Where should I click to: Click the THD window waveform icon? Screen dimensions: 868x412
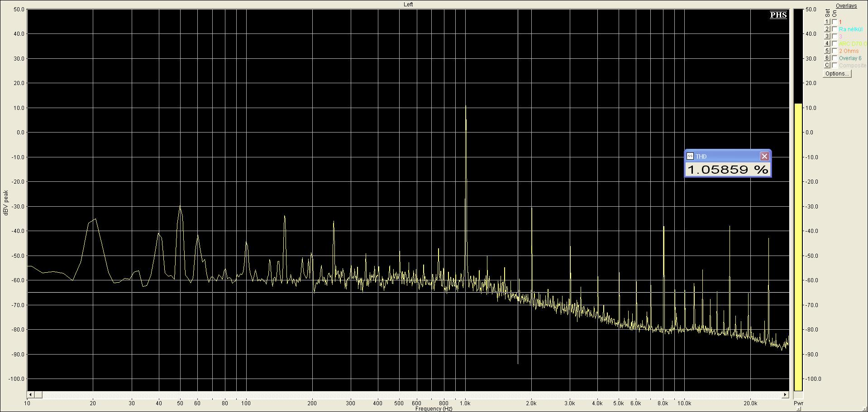(690, 156)
